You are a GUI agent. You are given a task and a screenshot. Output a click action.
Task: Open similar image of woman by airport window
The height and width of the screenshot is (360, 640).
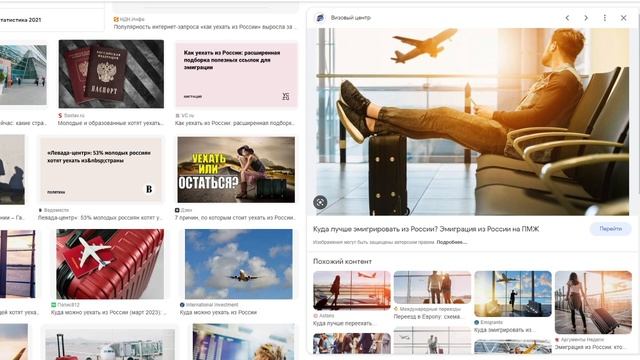(x=352, y=290)
